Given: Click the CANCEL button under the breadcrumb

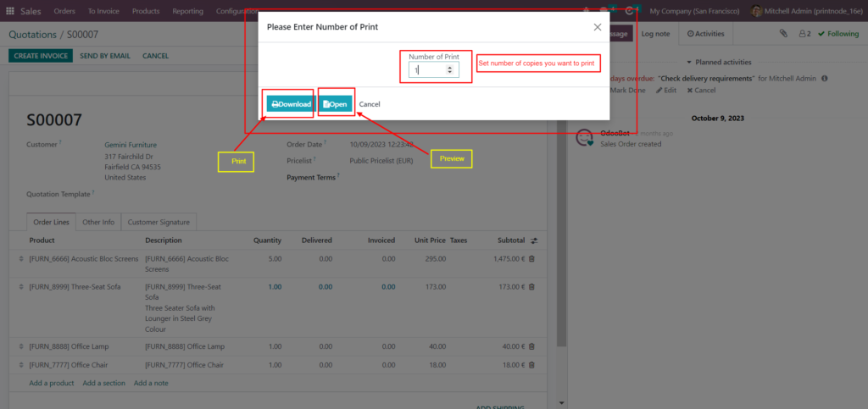Looking at the screenshot, I should tap(156, 56).
